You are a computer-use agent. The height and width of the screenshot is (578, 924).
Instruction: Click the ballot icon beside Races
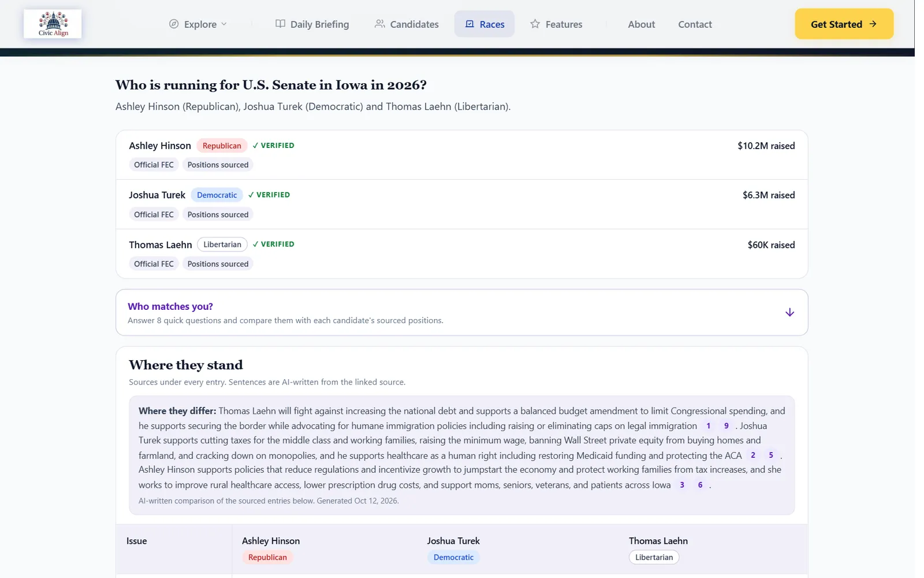click(470, 24)
